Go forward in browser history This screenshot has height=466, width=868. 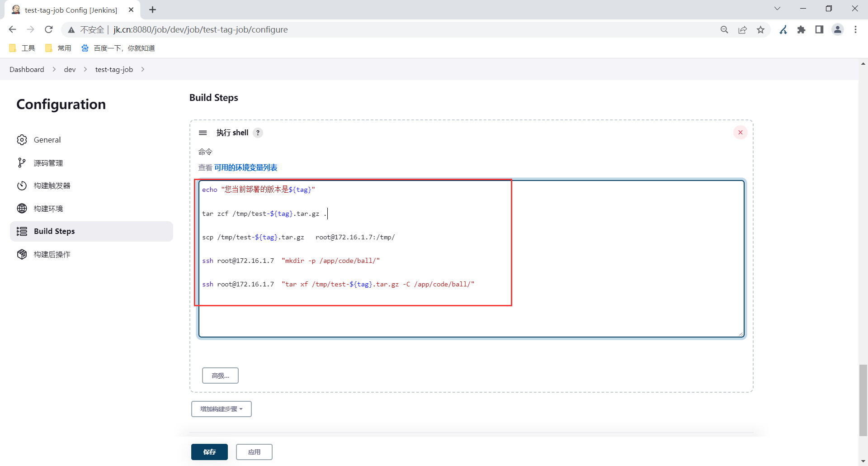[x=30, y=29]
